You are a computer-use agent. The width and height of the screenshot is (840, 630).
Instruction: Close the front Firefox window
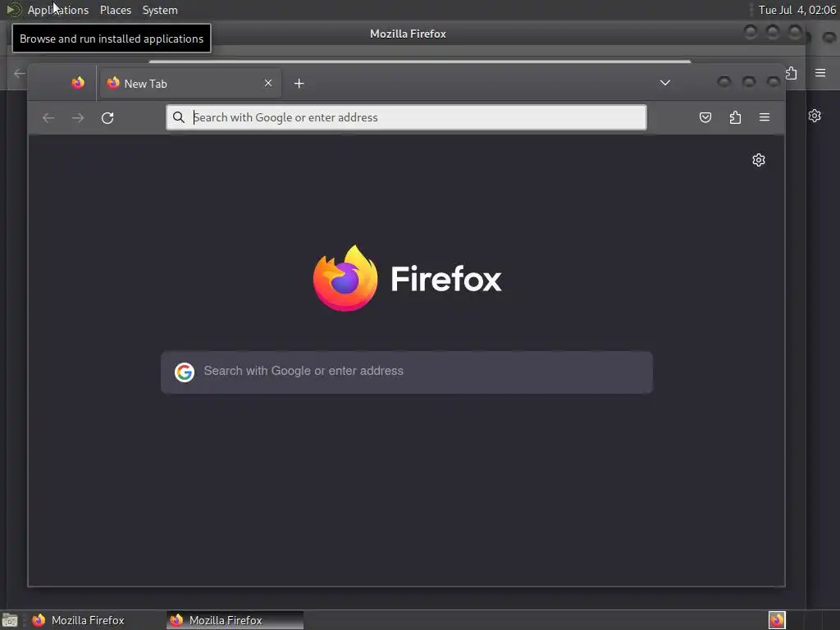click(x=773, y=81)
